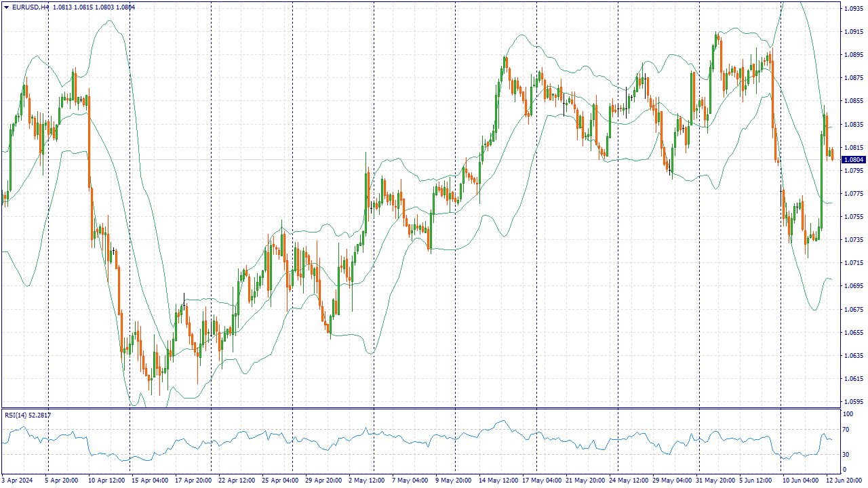Click the small triangle beside EURUSD,H4
The height and width of the screenshot is (488, 868).
[6, 7]
